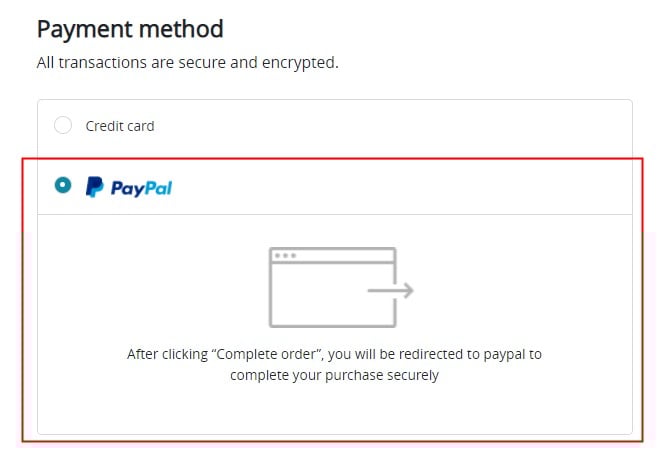Image resolution: width=667 pixels, height=463 pixels.
Task: Click the word "encrypted" in the subtitle
Action: click(303, 62)
